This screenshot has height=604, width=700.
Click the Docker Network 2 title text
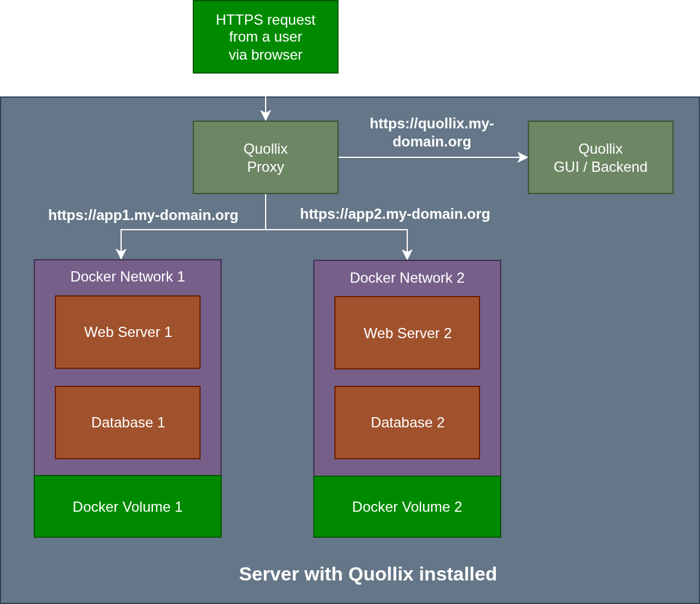[407, 278]
